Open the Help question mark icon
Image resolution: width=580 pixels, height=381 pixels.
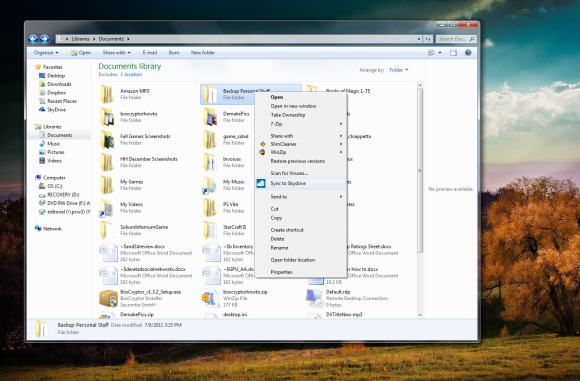(468, 53)
